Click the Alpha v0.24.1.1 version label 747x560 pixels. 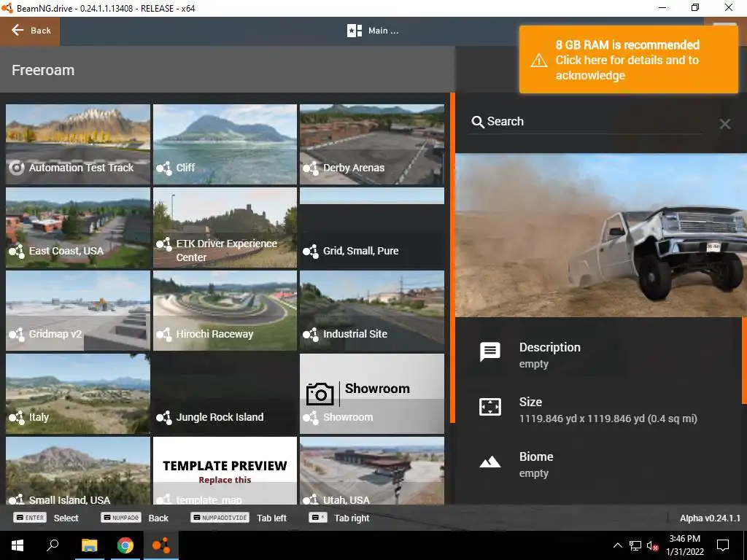[x=710, y=518]
